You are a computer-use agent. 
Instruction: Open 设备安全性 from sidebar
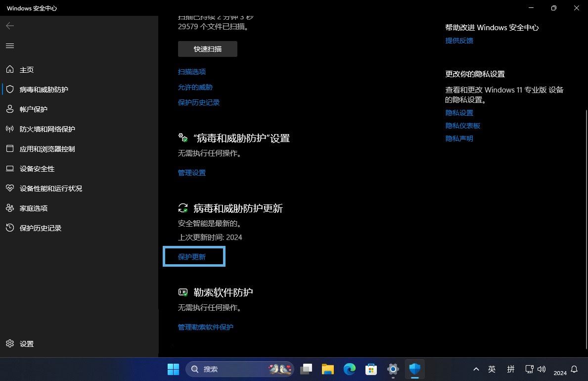click(37, 169)
